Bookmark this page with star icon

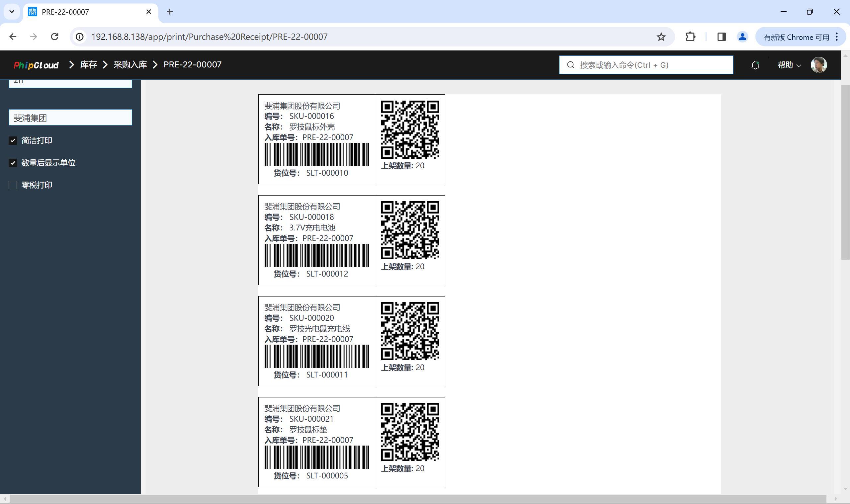point(661,37)
